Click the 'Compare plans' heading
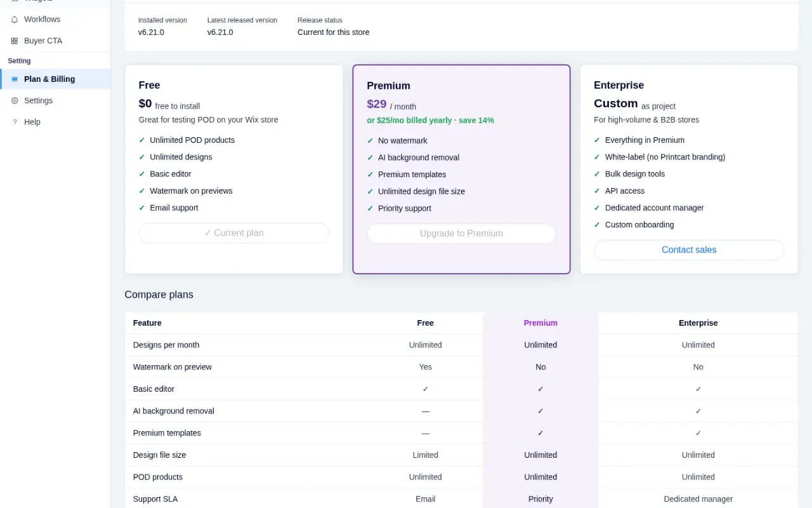The height and width of the screenshot is (508, 812). pyautogui.click(x=159, y=295)
